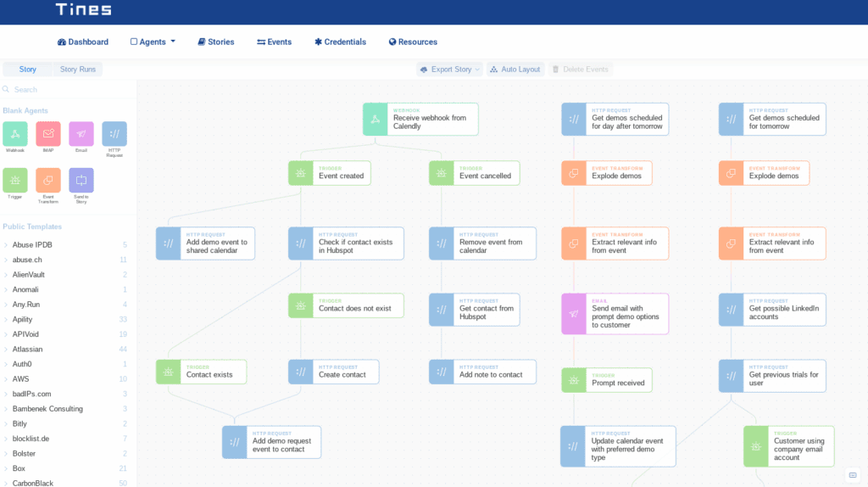Select the Event Transform blank agent icon
The width and height of the screenshot is (868, 487).
coord(48,181)
